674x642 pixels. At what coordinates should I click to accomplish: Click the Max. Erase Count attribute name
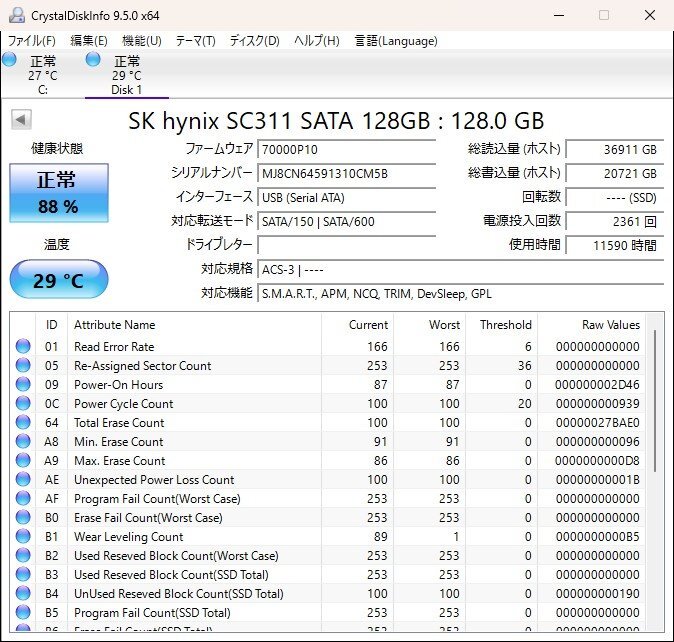point(119,461)
